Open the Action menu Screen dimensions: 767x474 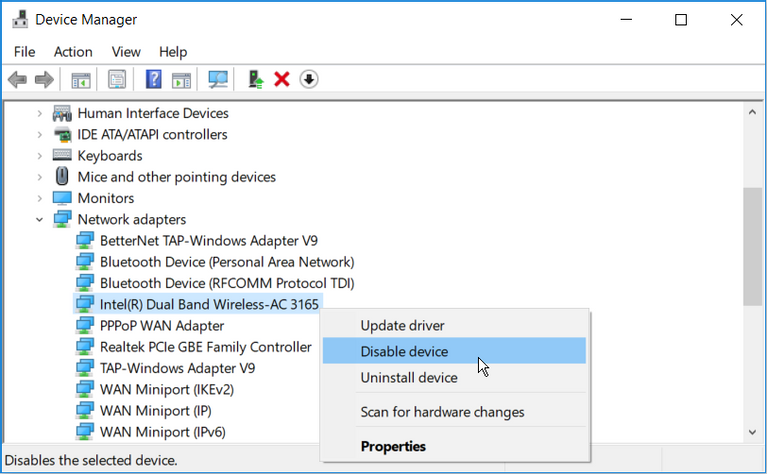click(x=73, y=52)
